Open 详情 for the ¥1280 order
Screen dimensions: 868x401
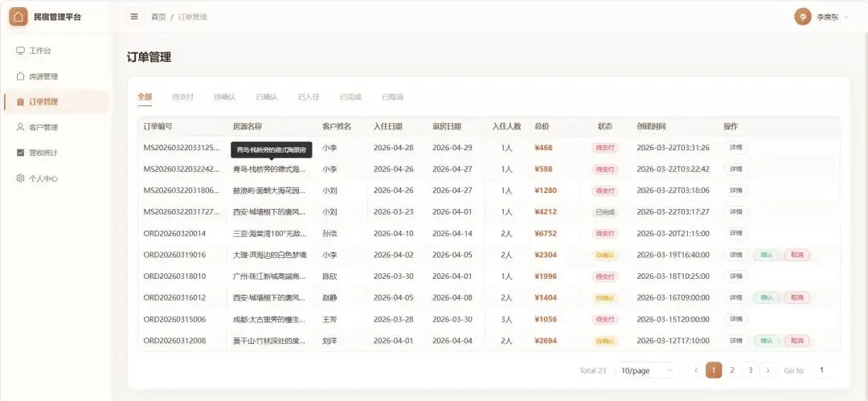point(735,190)
